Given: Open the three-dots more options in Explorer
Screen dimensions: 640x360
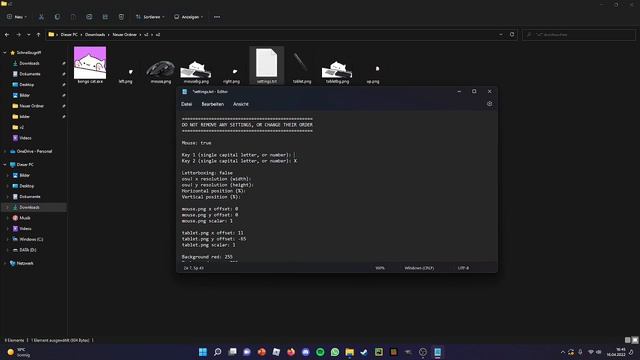Looking at the screenshot, I should click(x=217, y=17).
